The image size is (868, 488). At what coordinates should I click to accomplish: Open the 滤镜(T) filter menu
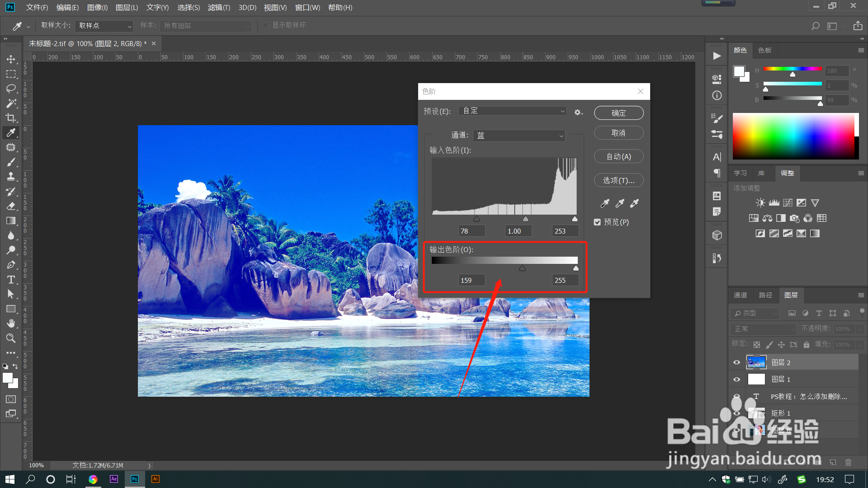click(219, 8)
